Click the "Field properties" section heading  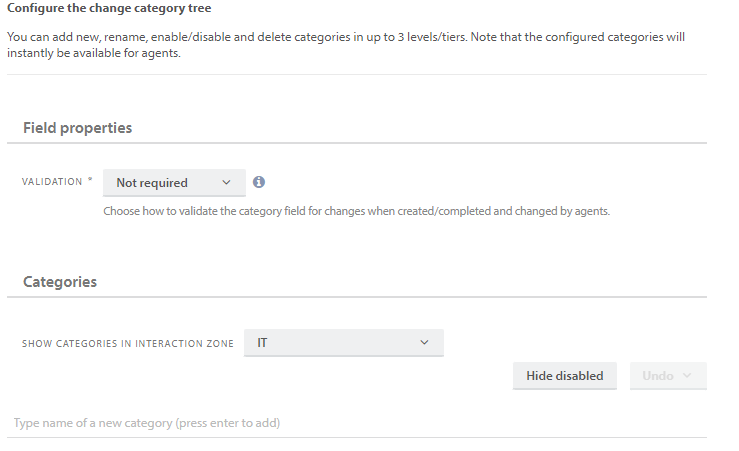point(77,128)
